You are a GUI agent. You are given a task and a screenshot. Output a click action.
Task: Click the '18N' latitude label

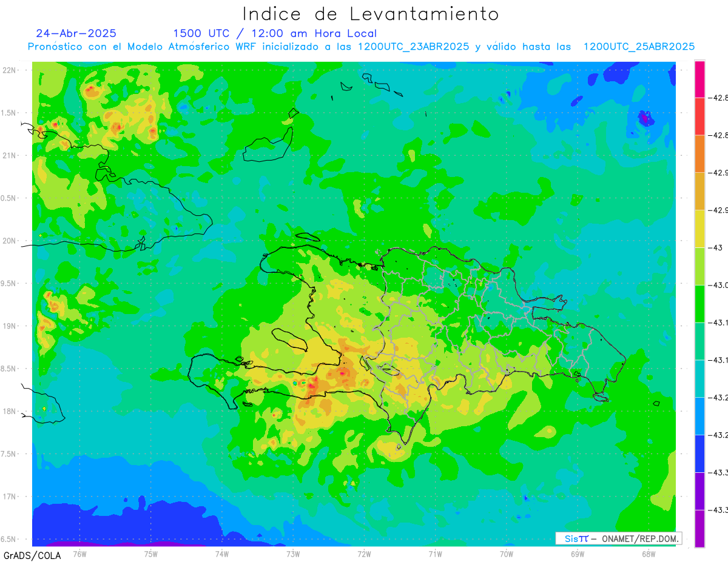tap(9, 411)
